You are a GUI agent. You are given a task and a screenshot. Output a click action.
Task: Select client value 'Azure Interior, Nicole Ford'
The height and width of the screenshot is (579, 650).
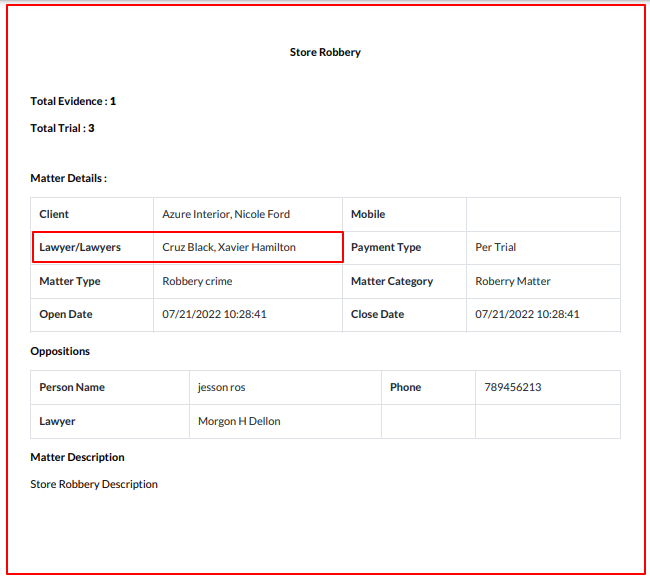tap(226, 214)
